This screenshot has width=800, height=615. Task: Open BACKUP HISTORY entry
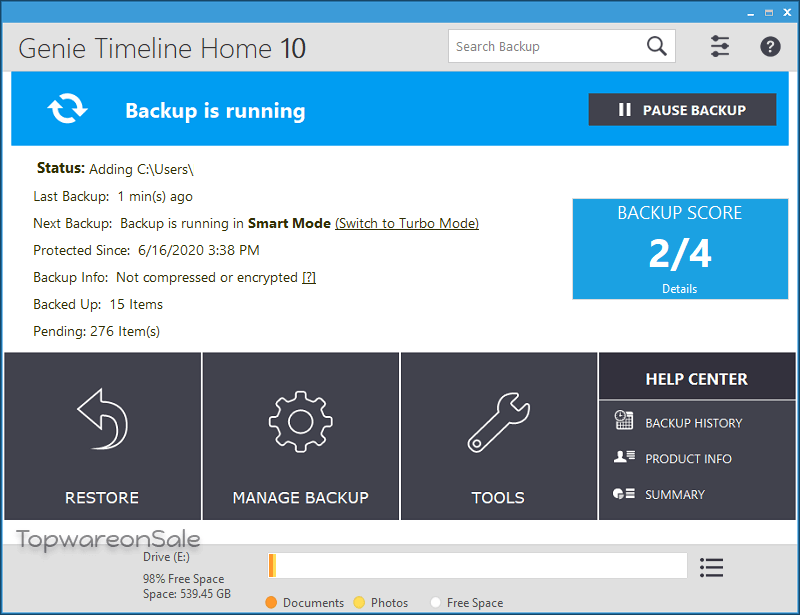pos(693,423)
